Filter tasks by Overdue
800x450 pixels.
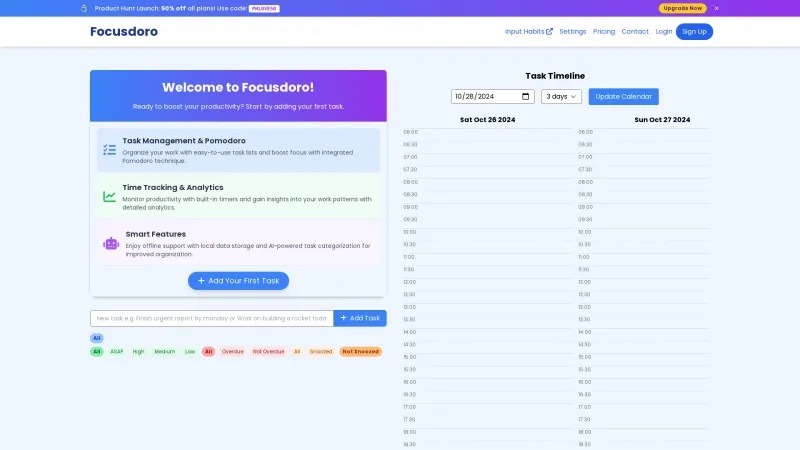(233, 352)
